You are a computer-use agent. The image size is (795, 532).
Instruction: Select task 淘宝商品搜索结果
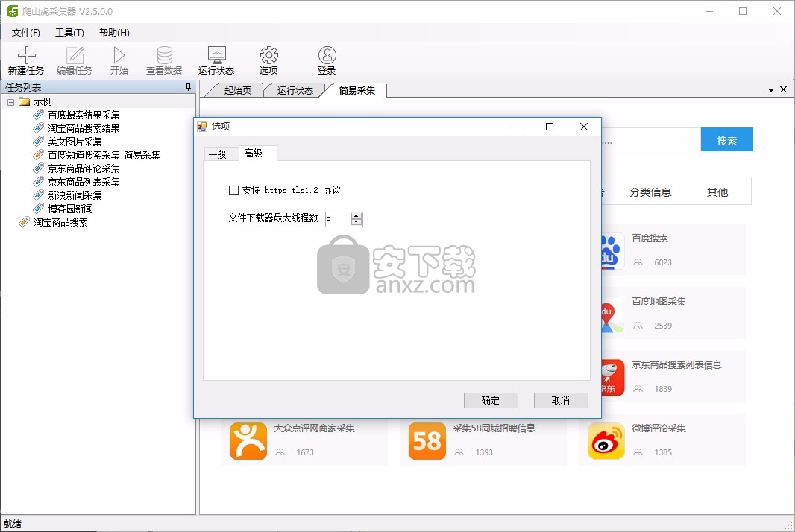tap(84, 128)
